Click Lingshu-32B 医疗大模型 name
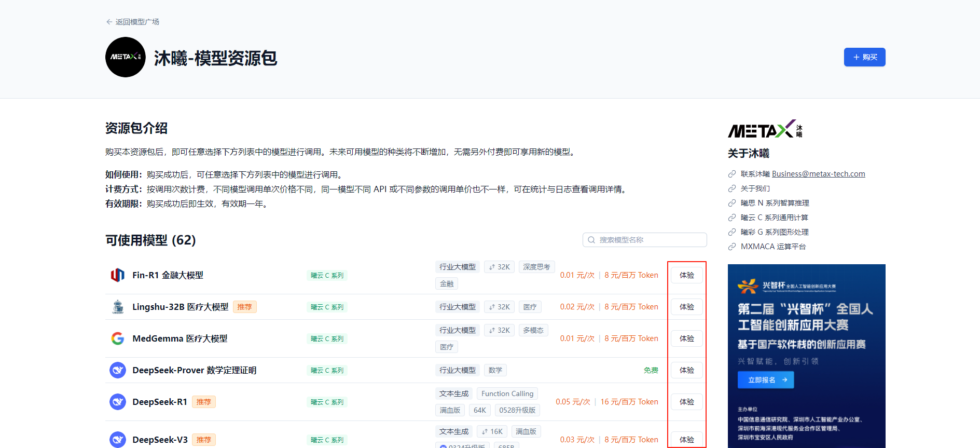Image resolution: width=980 pixels, height=448 pixels. (180, 307)
